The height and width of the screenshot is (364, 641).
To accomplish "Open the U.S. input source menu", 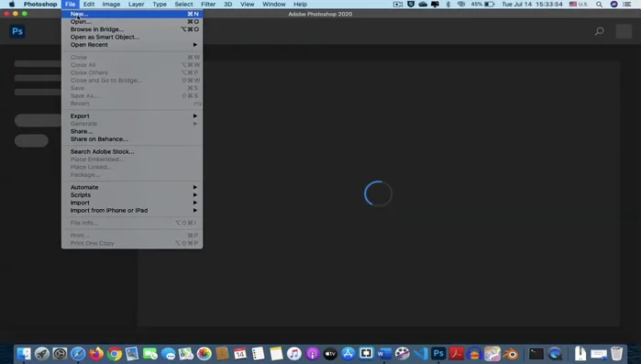I will coord(579,4).
